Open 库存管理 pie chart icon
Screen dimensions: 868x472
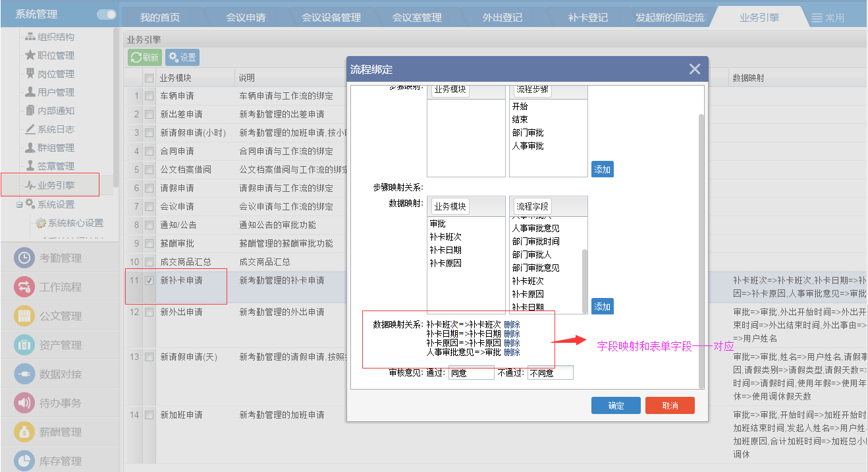24,459
